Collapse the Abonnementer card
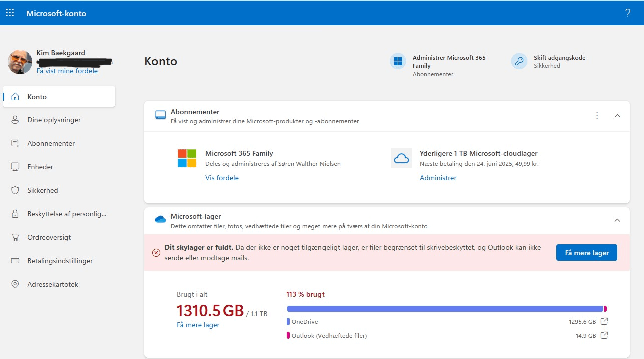The image size is (644, 359). point(617,116)
